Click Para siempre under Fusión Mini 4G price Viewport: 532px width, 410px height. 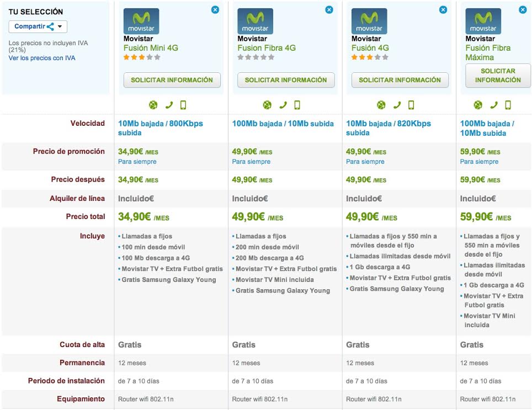(137, 162)
